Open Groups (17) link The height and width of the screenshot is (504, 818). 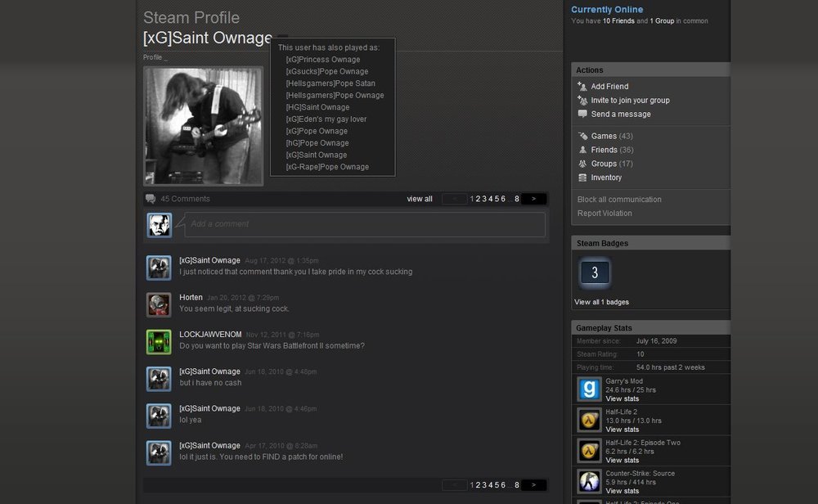pyautogui.click(x=611, y=164)
